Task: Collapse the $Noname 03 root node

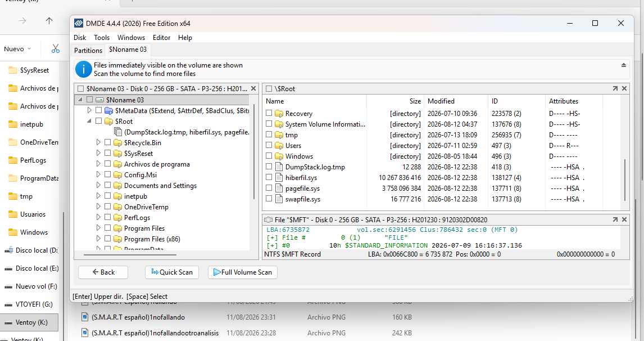Action: [x=80, y=100]
